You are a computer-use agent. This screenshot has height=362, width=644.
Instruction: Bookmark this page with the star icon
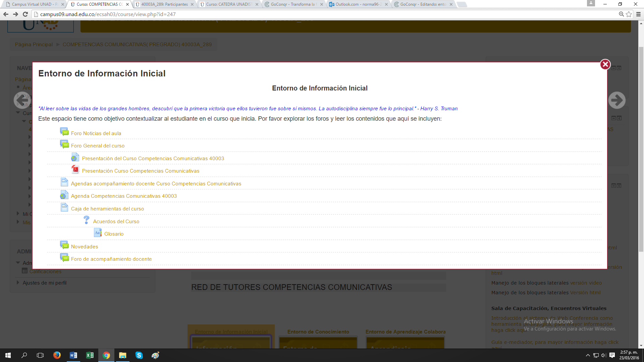629,14
